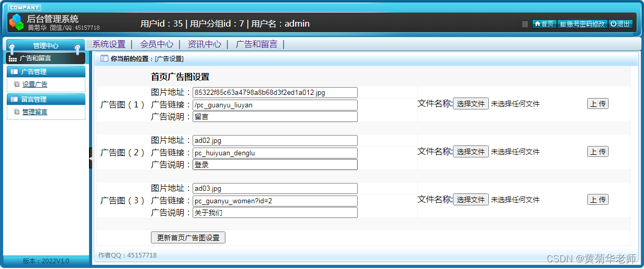Select 管理中心 sidebar header tab
This screenshot has height=269, width=644.
pyautogui.click(x=45, y=46)
